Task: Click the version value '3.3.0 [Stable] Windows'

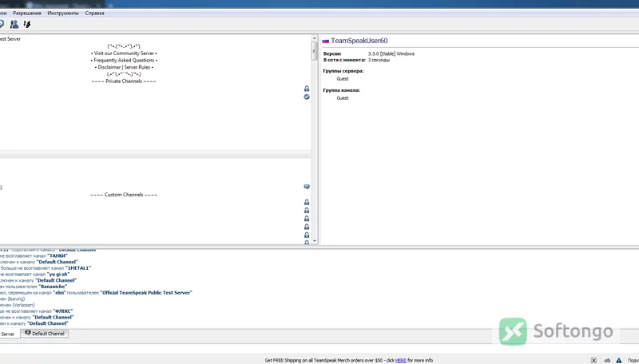Action: click(391, 53)
